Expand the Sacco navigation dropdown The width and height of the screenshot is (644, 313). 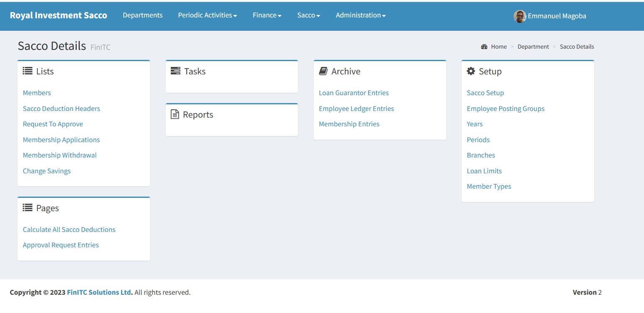[x=309, y=15]
